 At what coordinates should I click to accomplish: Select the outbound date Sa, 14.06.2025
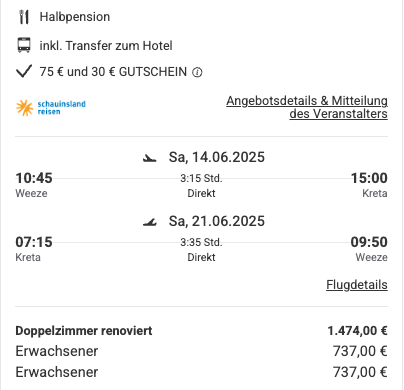[x=217, y=157]
